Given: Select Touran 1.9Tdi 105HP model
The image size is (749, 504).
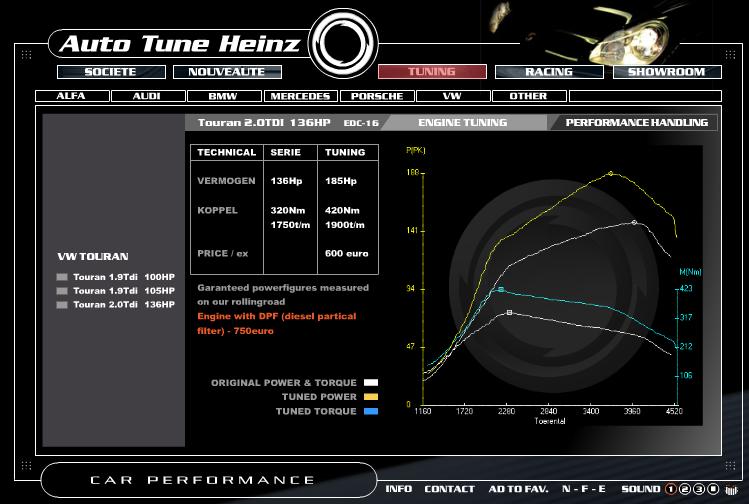Looking at the screenshot, I should 124,291.
